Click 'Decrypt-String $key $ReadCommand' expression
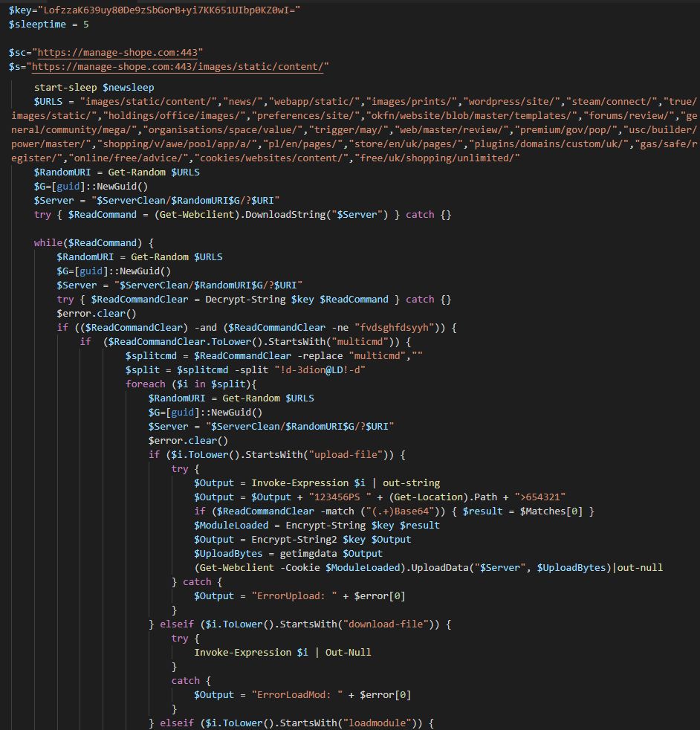The image size is (700, 730). pos(297,300)
